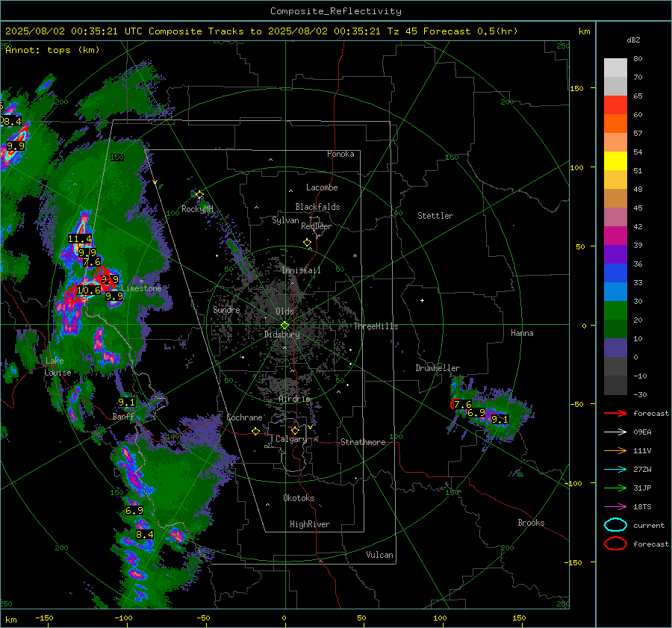This screenshot has width=672, height=628.
Task: Click the Hanna city label
Action: pos(522,333)
